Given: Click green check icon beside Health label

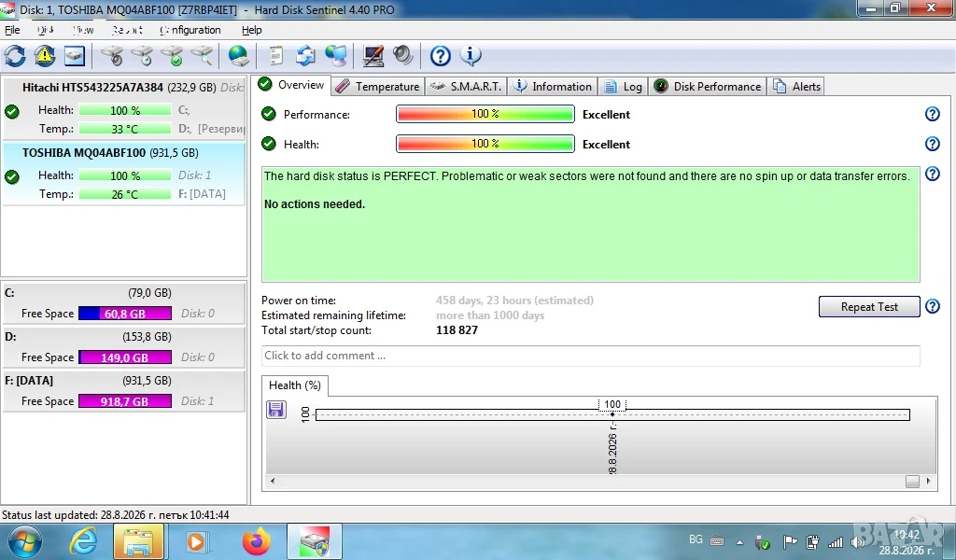Looking at the screenshot, I should click(268, 144).
